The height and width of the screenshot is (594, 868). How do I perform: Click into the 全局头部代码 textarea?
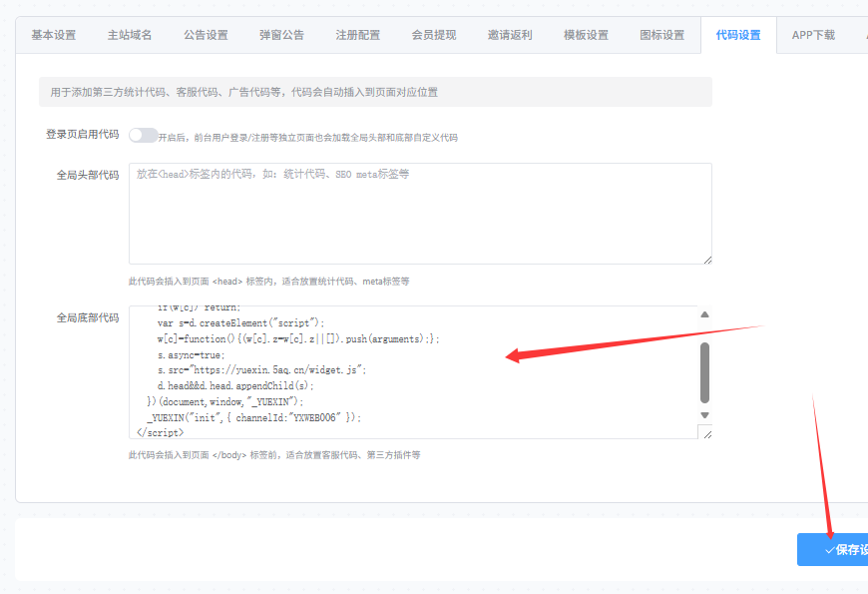[x=420, y=214]
